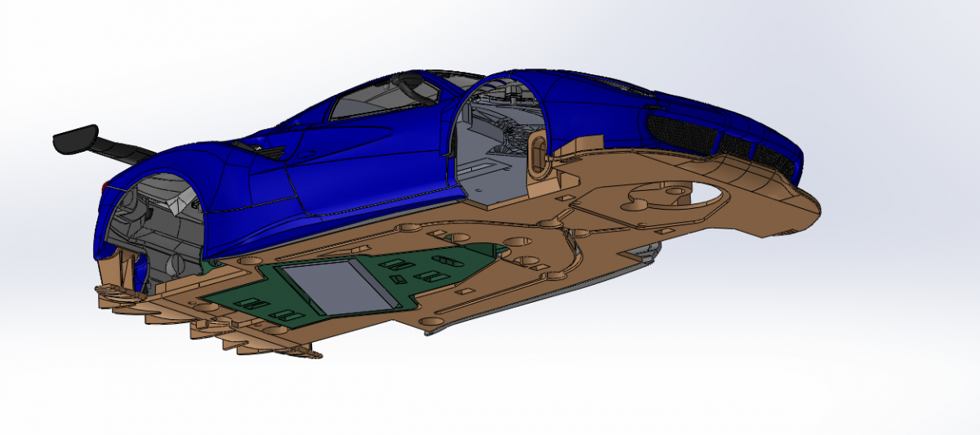This screenshot has height=435, width=980.
Task: Click the rear diffuser fins
Action: pyautogui.click(x=204, y=335)
